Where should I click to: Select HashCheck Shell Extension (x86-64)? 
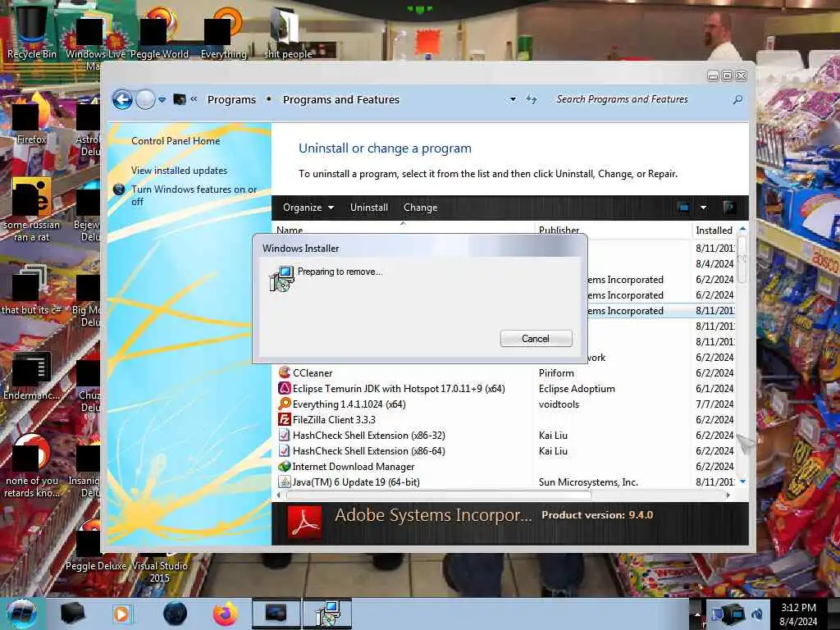coord(506,450)
